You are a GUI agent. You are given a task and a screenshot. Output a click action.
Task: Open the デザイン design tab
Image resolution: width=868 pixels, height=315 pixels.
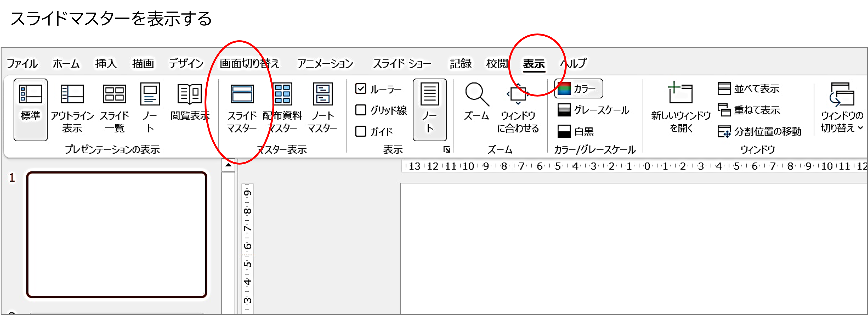(186, 63)
